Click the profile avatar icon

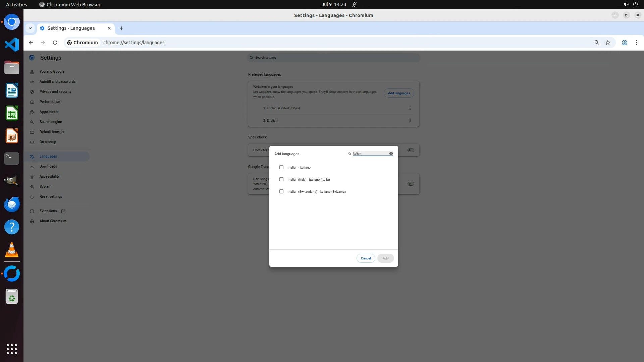(x=624, y=43)
